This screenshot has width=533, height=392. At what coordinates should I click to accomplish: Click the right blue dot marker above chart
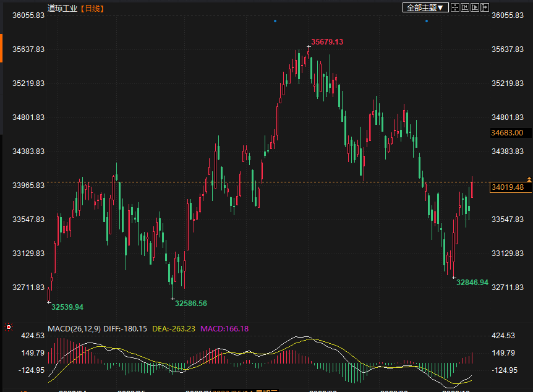[x=426, y=21]
